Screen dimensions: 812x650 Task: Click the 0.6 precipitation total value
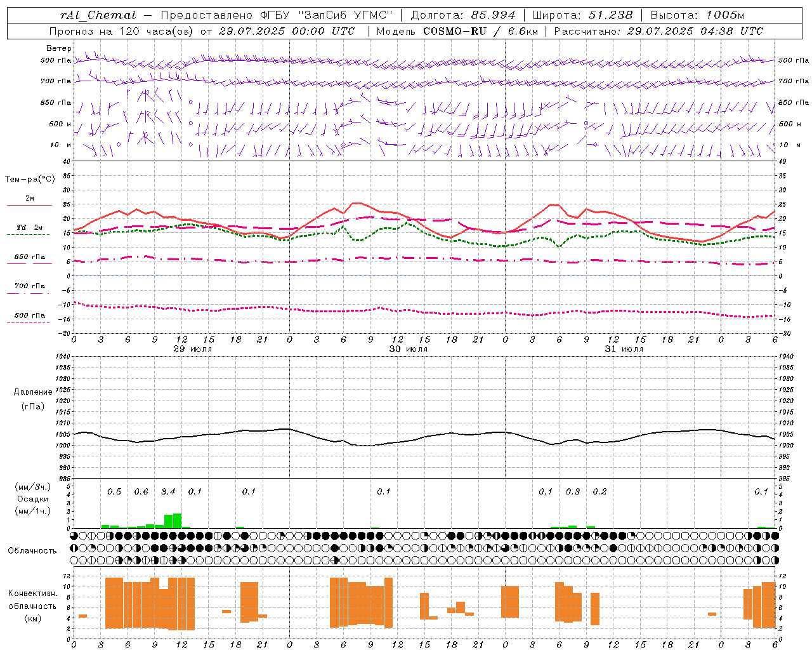(141, 491)
